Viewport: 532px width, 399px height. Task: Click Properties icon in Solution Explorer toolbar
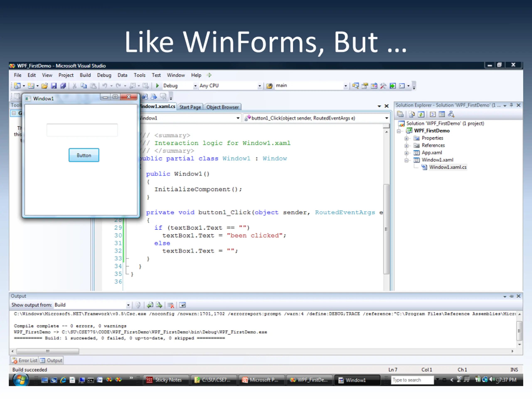(400, 114)
